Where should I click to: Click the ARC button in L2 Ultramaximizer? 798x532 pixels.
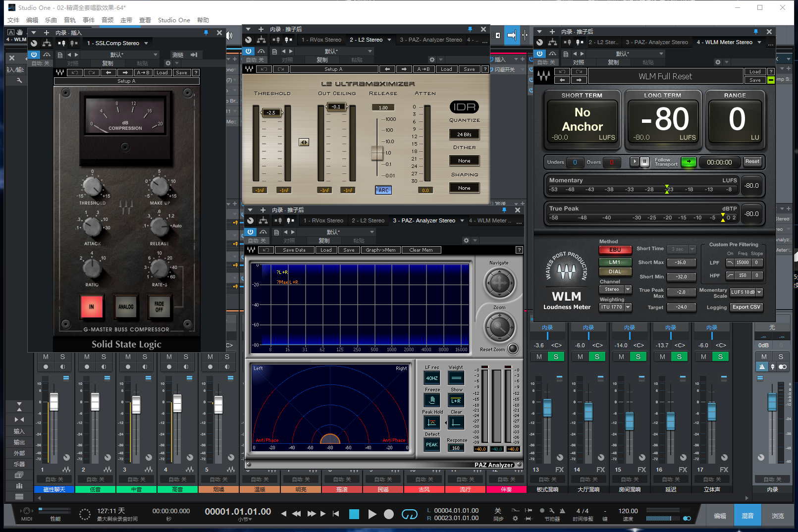pyautogui.click(x=383, y=190)
